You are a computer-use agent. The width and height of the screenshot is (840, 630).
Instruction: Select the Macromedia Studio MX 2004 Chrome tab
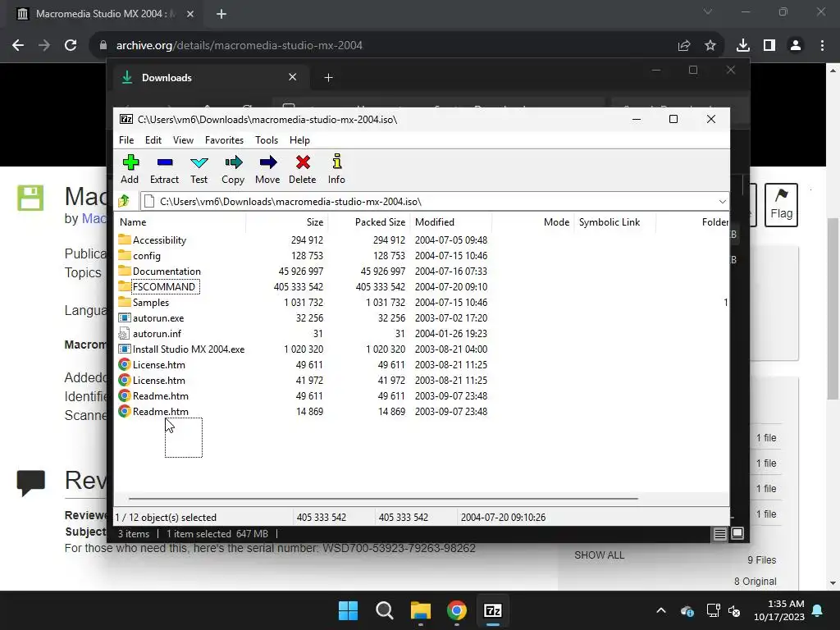105,14
